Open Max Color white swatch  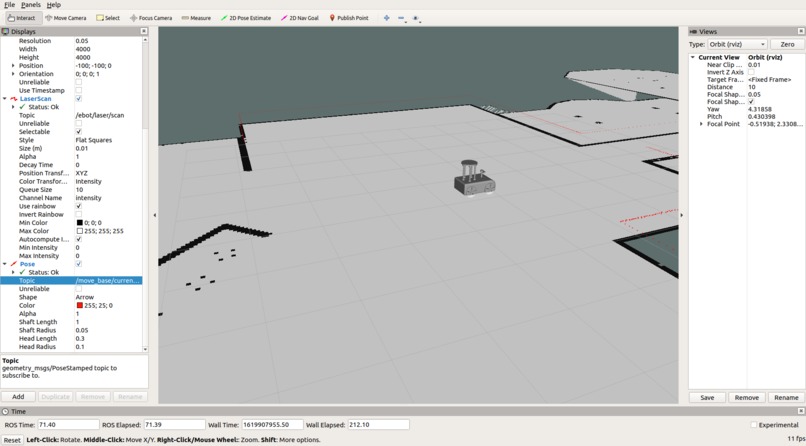tap(80, 231)
